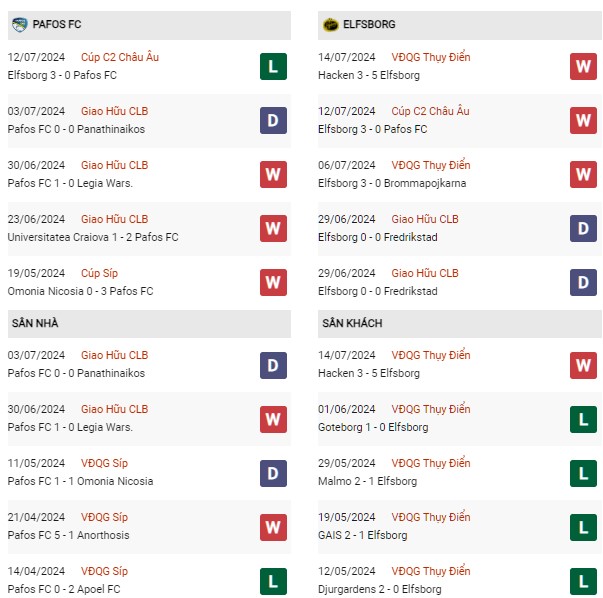Click the W badge for Elfsborg 3-0 Brommapojkarna
The image size is (603, 598).
[583, 174]
